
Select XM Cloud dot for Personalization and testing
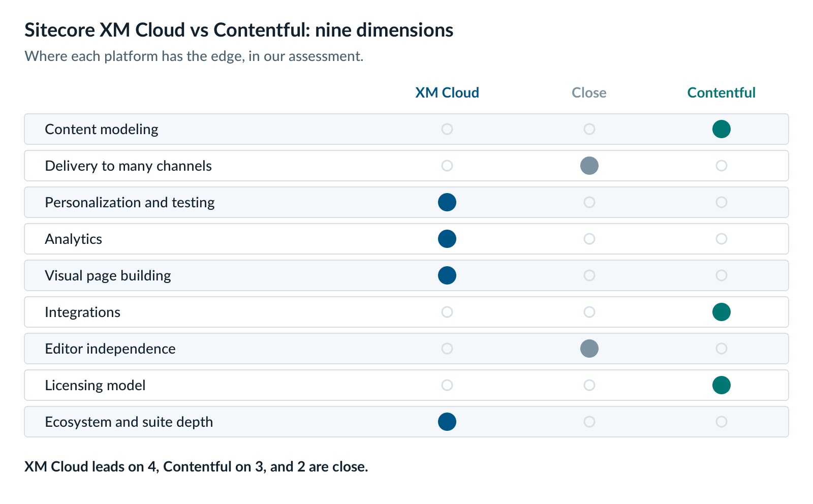pos(447,202)
